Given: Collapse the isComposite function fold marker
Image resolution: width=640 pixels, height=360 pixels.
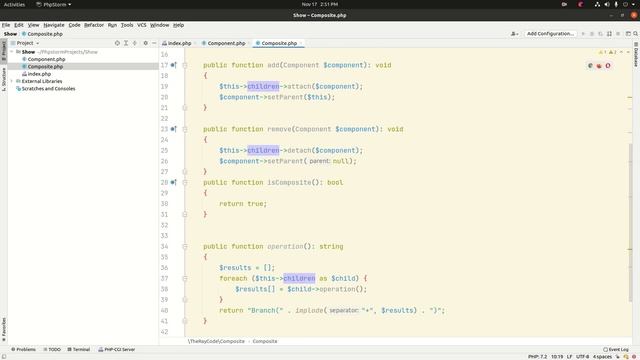Looking at the screenshot, I should 185,182.
